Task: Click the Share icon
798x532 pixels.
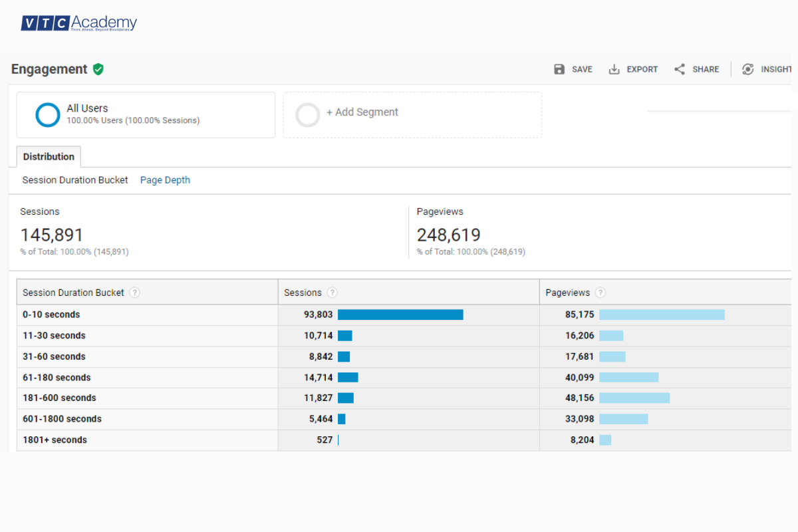Action: click(679, 69)
